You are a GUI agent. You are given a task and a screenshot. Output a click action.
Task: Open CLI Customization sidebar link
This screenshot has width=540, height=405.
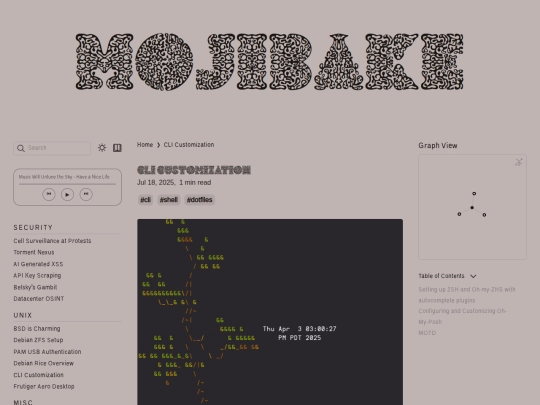(39, 375)
